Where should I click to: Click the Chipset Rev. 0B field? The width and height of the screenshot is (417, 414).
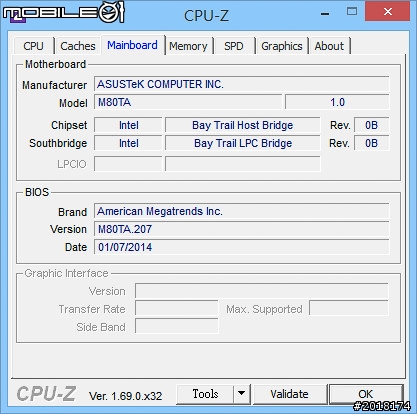click(371, 125)
